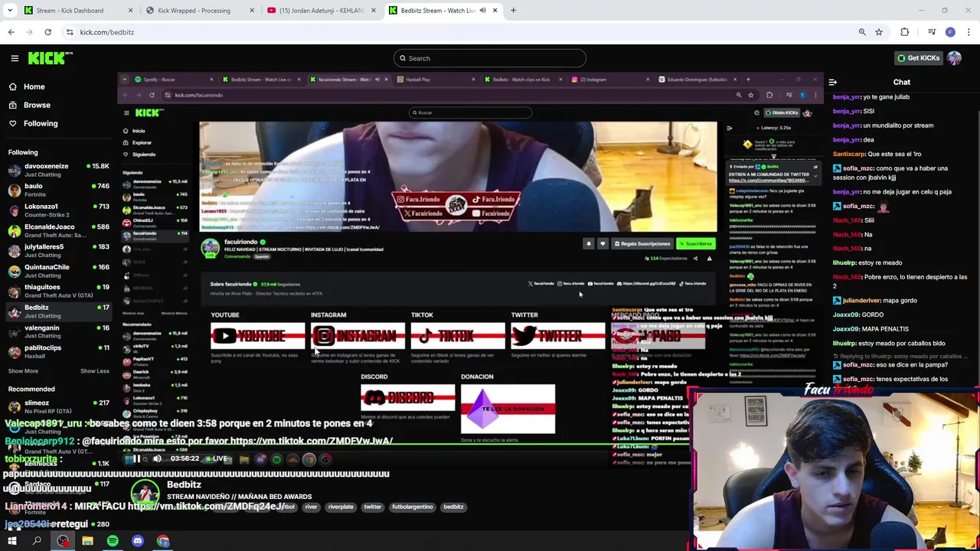Open the Chrome profile avatar

click(x=950, y=32)
